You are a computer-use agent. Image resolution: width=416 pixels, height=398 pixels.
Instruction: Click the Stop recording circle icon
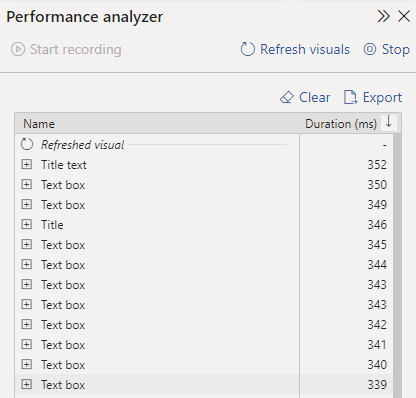(x=370, y=49)
